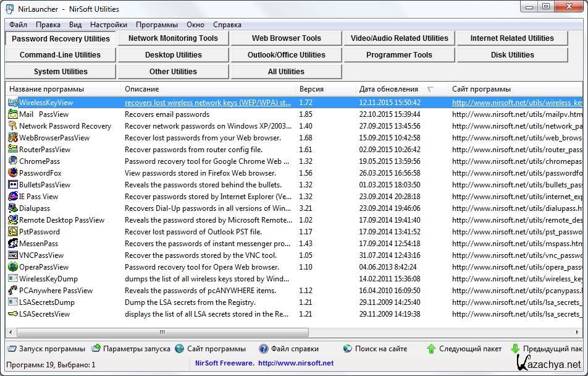
Task: Click the horizontal scrollbar right arrow
Action: pos(303,332)
